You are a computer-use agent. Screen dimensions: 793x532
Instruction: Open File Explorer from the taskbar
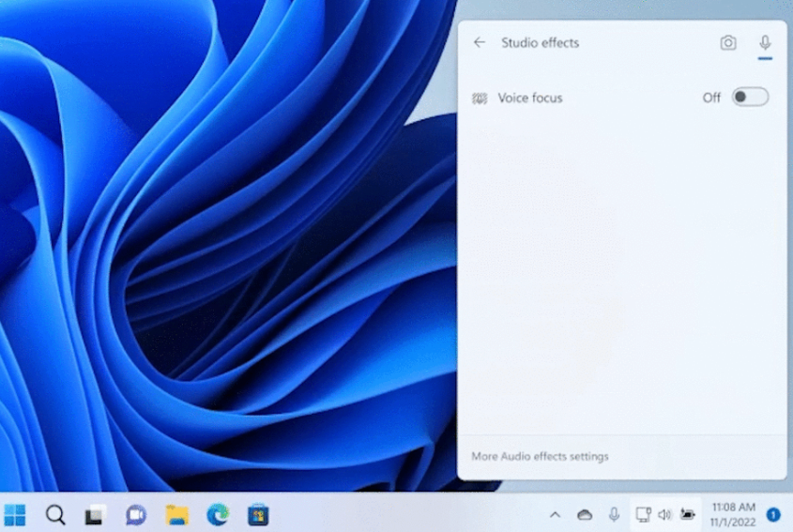point(176,514)
